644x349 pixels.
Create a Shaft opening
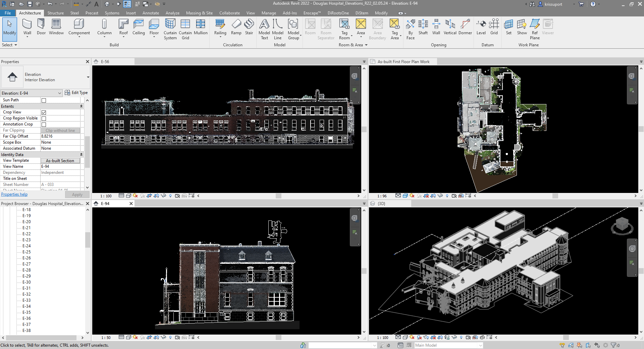coord(423,27)
